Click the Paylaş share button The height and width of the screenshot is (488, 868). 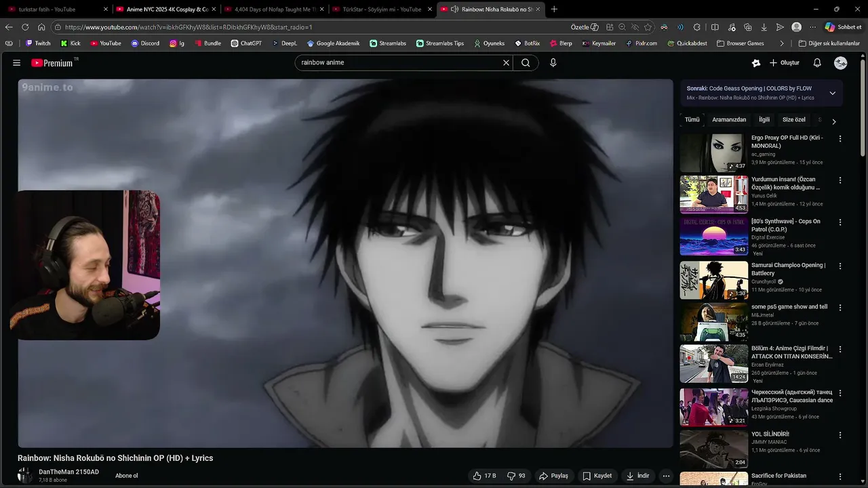tap(553, 476)
